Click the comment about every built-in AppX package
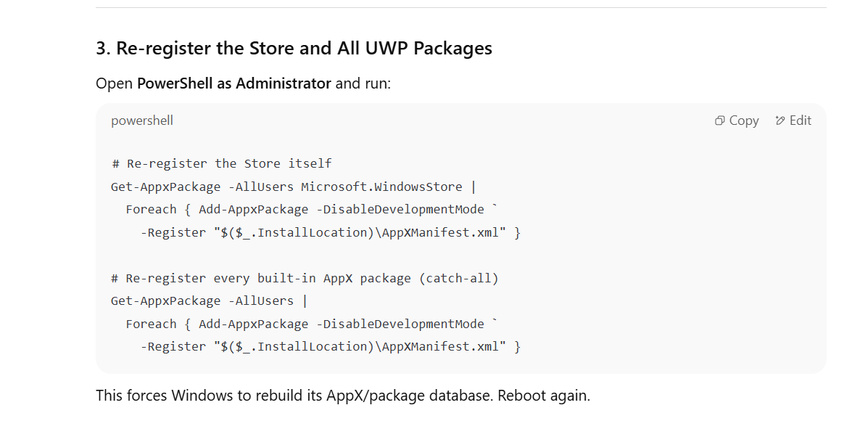The width and height of the screenshot is (868, 421). pyautogui.click(x=305, y=278)
